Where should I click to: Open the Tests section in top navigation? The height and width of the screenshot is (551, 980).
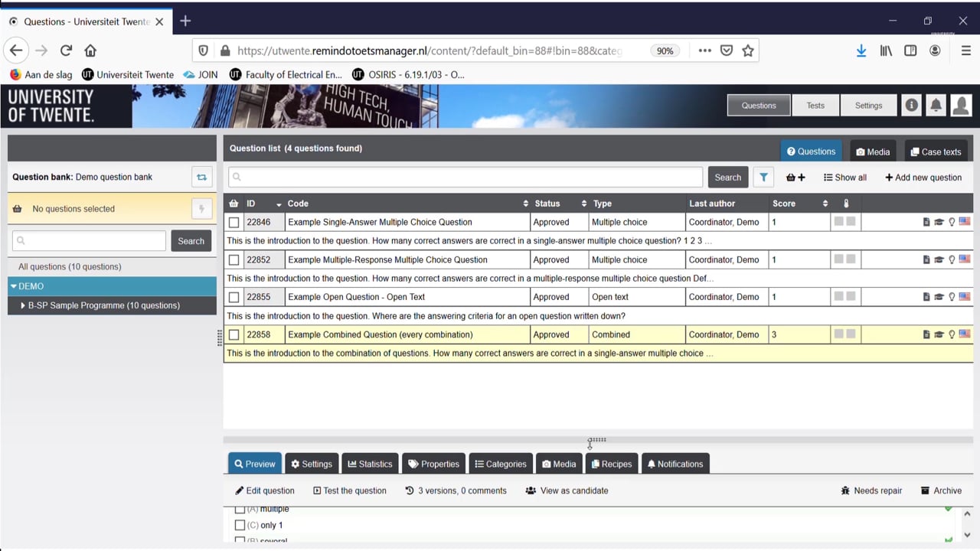815,106
